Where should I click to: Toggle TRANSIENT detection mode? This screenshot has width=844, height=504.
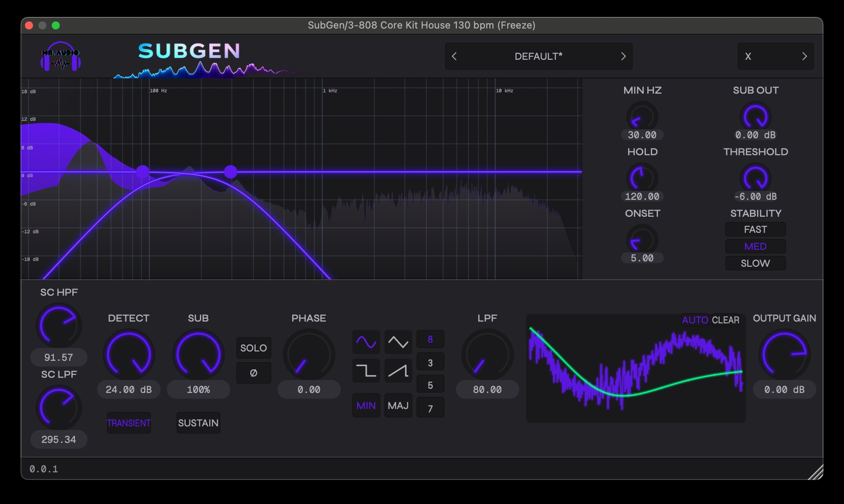pos(128,423)
